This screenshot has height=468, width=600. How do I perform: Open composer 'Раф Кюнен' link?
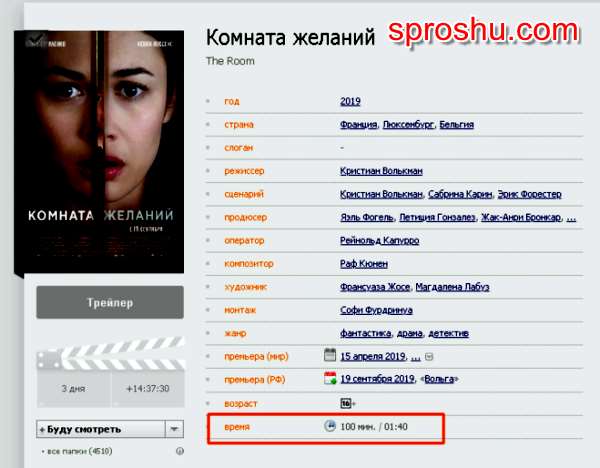click(364, 264)
